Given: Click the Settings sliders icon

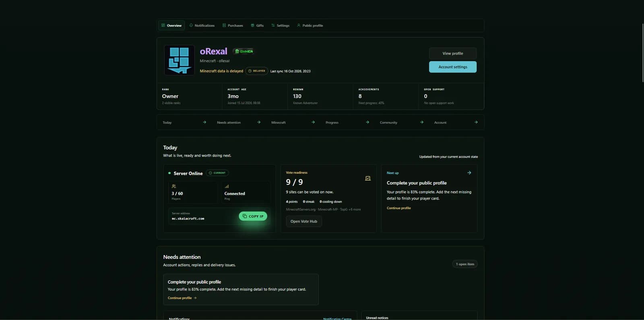Looking at the screenshot, I should [273, 25].
